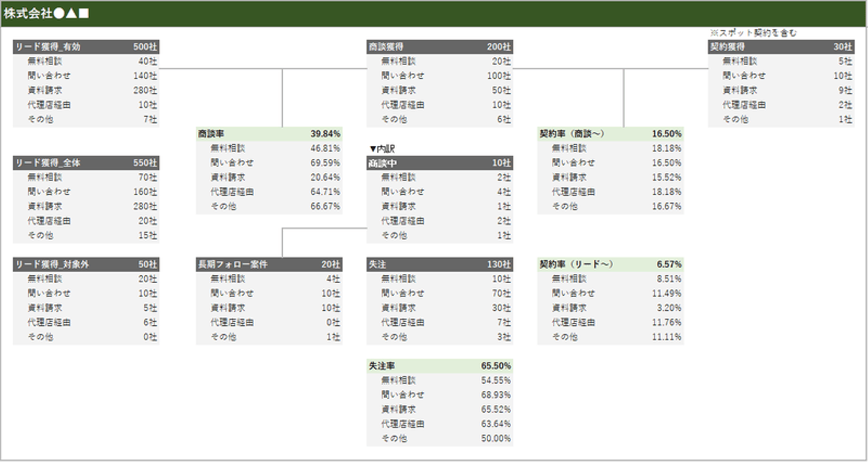Image resolution: width=868 pixels, height=462 pixels.
Task: Select the 130社 value in 失注 header
Action: coord(499,264)
